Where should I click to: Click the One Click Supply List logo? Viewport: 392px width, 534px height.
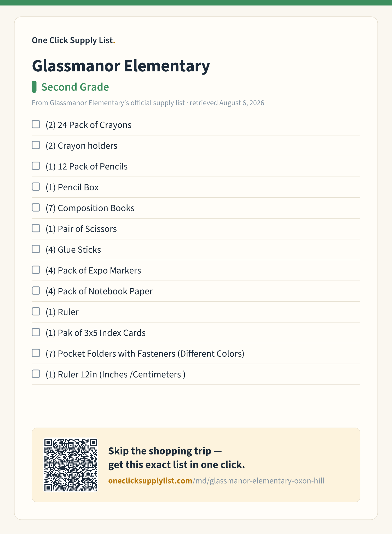click(x=73, y=40)
